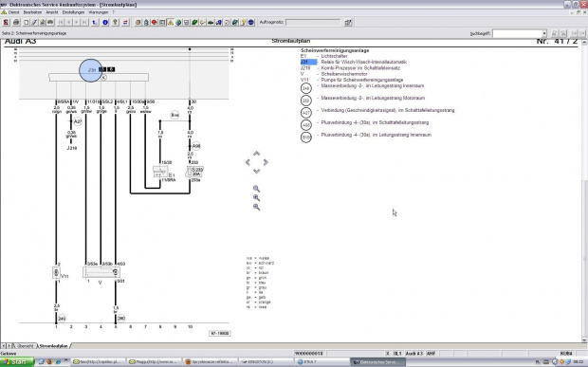Pan diagram up with the up arrow
588x367 pixels.
click(x=256, y=154)
